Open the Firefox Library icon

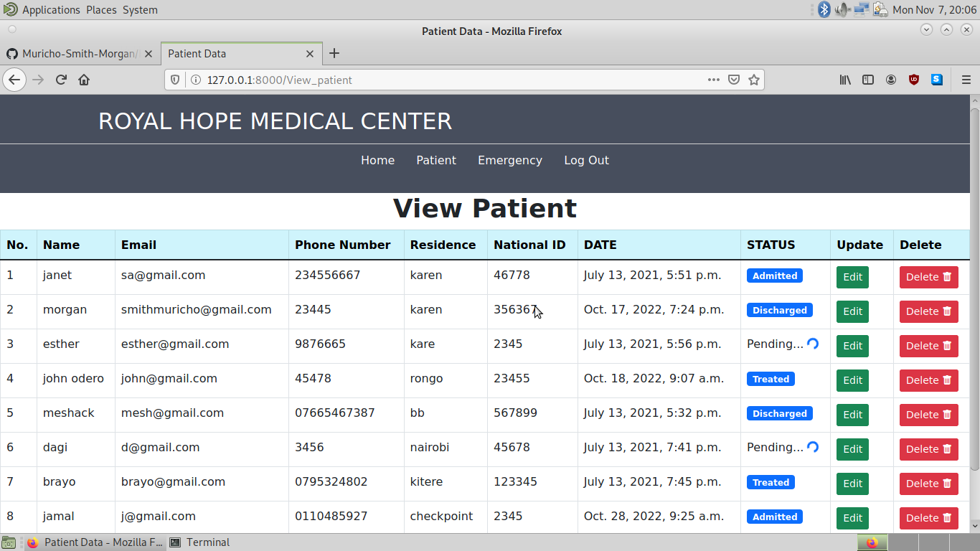coord(845,80)
